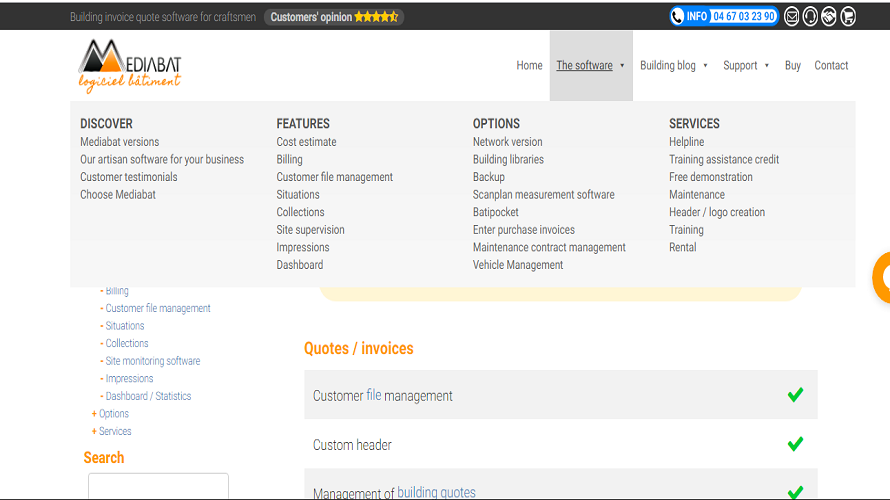This screenshot has width=890, height=500.
Task: Open sidebar Customer file management link
Action: (158, 308)
